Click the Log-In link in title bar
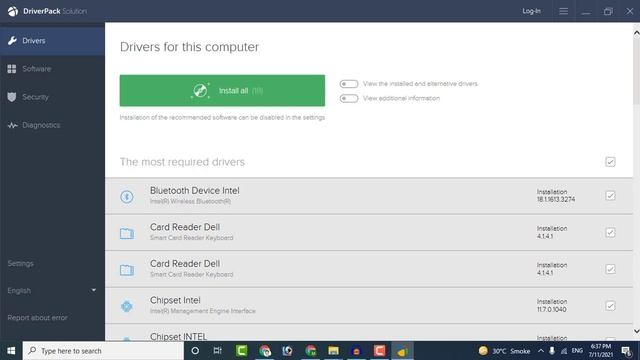Viewport: 640px width, 360px height. click(x=531, y=11)
